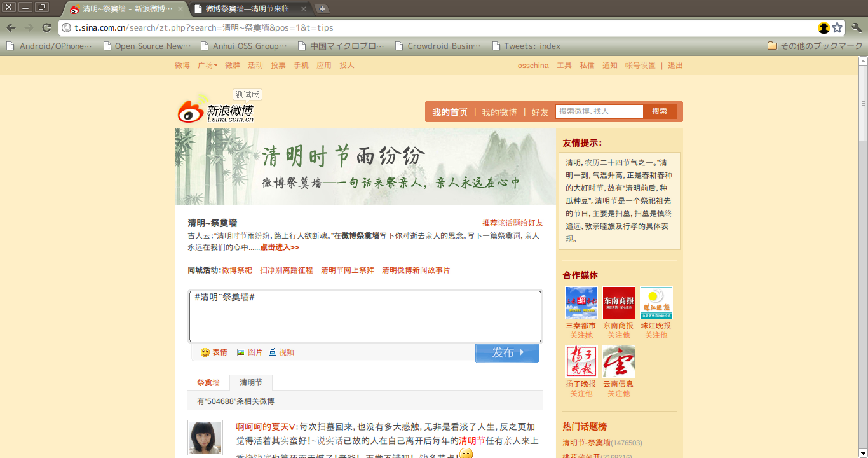The image size is (868, 458).
Task: Open 帐号设置 account settings
Action: point(641,66)
